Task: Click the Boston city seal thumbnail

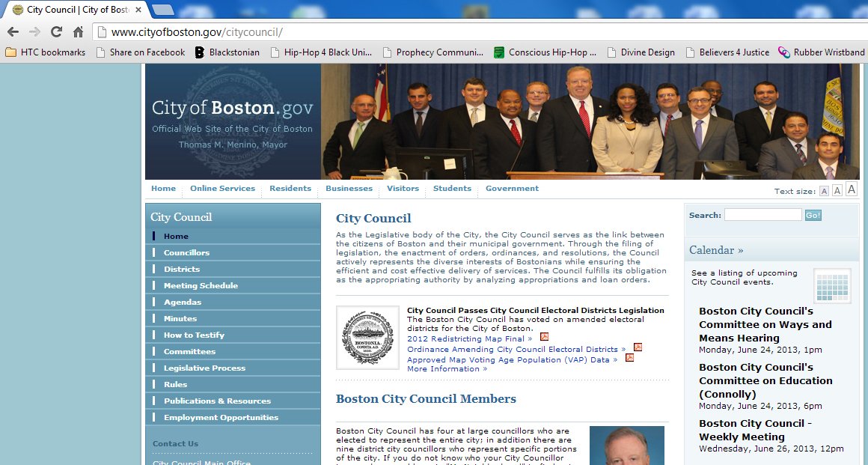Action: (367, 337)
